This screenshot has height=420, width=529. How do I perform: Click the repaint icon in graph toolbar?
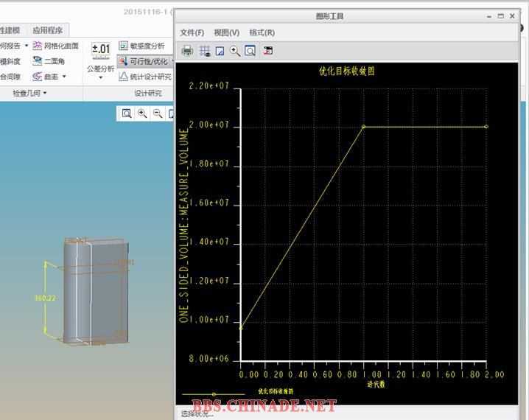tap(219, 51)
